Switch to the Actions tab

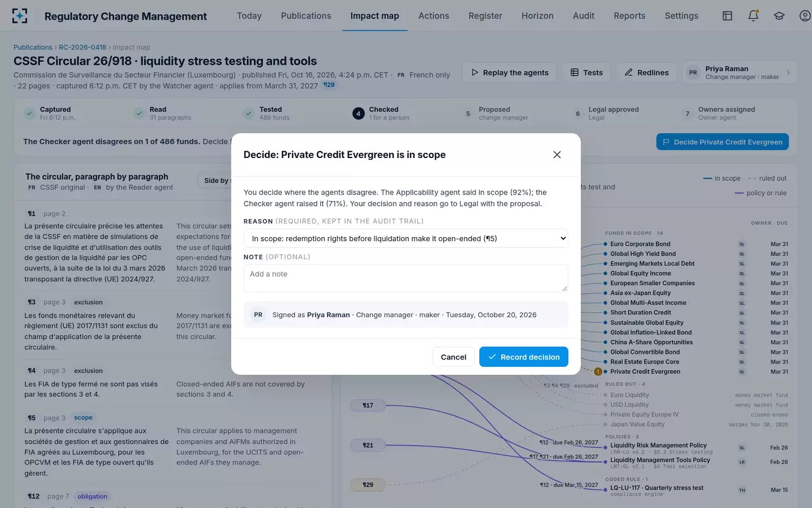pyautogui.click(x=434, y=16)
